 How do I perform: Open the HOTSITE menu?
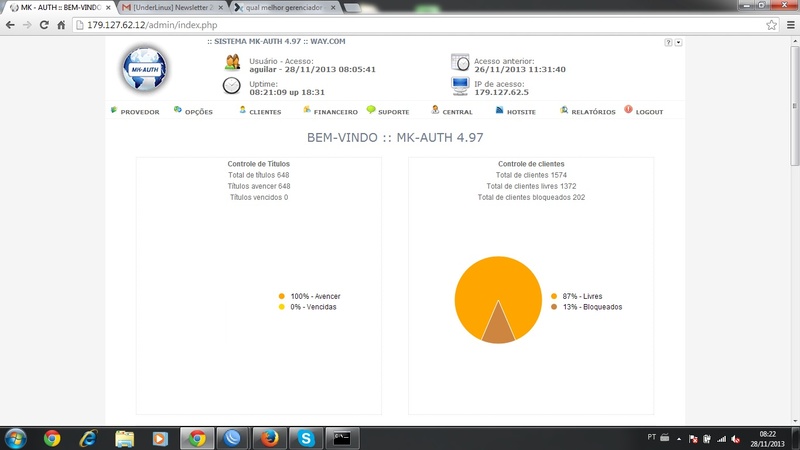(515, 111)
